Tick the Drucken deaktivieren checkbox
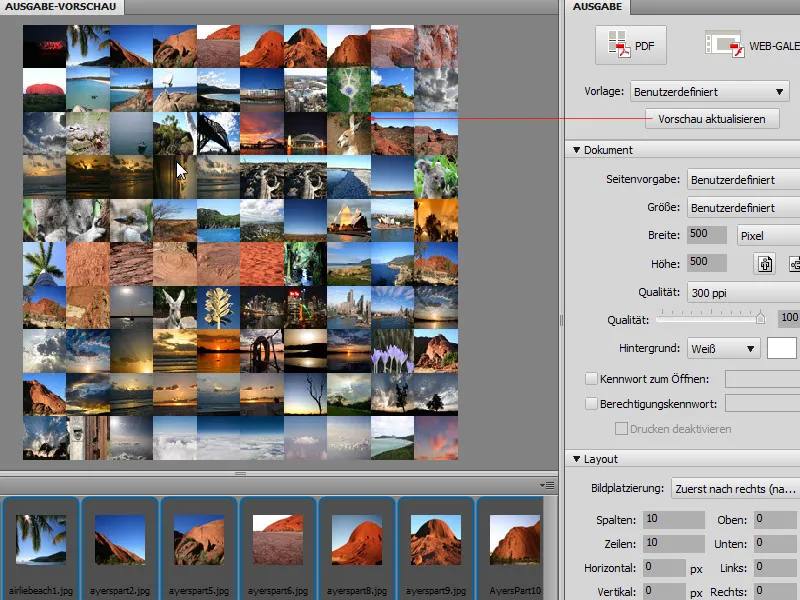This screenshot has height=600, width=800. pos(621,429)
